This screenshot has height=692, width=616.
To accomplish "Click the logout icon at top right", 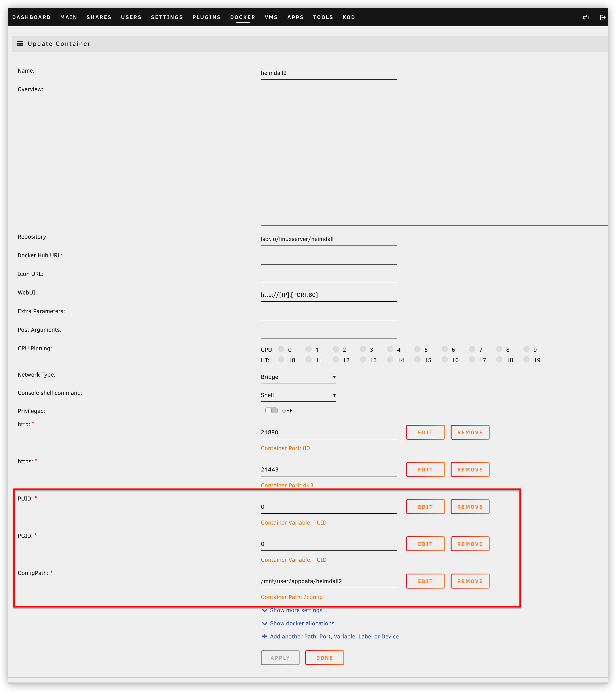I will click(602, 17).
